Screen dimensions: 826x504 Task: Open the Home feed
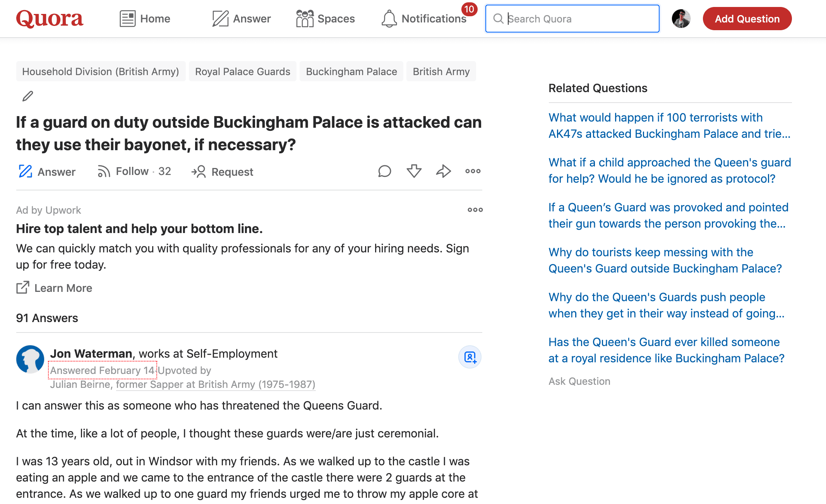pyautogui.click(x=145, y=19)
